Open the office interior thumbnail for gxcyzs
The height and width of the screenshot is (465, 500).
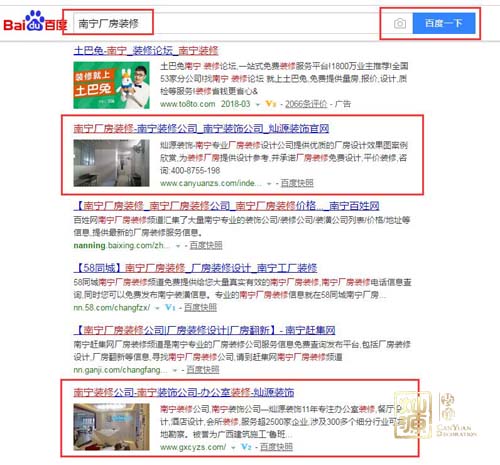point(111,427)
